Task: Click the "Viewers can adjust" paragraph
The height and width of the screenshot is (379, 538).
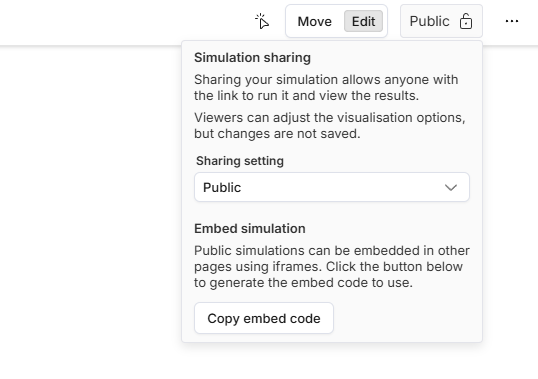Action: (x=330, y=126)
